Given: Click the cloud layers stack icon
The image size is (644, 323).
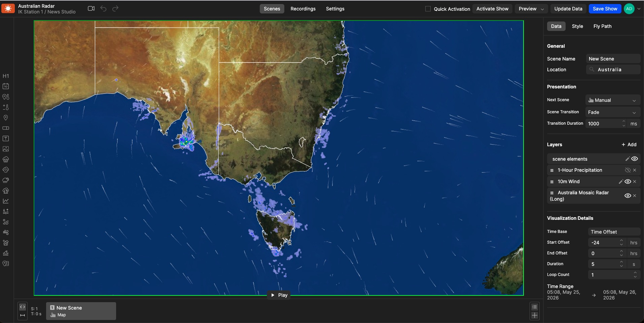Looking at the screenshot, I should click(6, 159).
